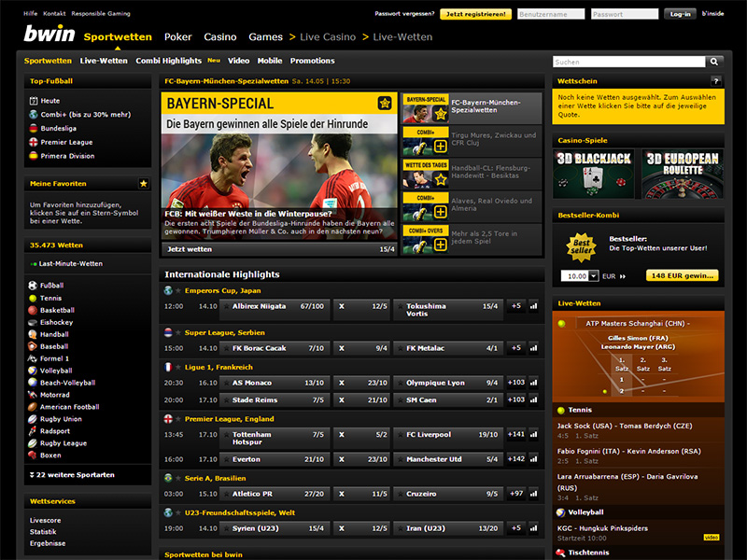Select the Basketball icon in sports list

pyautogui.click(x=33, y=310)
